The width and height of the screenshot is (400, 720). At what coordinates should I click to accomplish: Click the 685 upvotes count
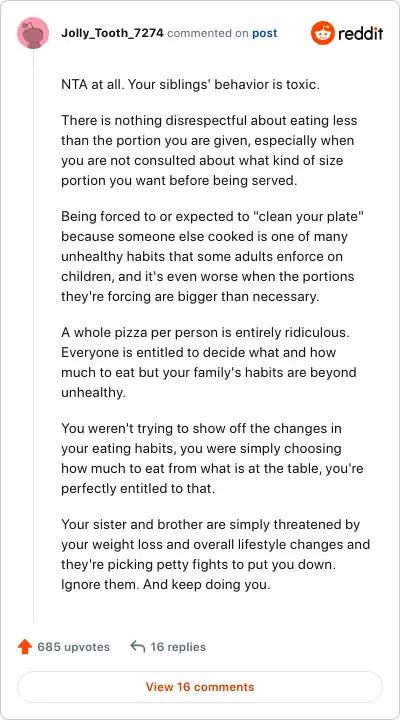click(x=73, y=647)
